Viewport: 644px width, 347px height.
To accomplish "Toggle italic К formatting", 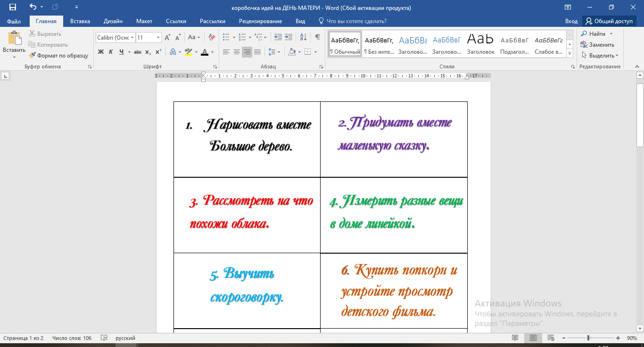I will (111, 52).
